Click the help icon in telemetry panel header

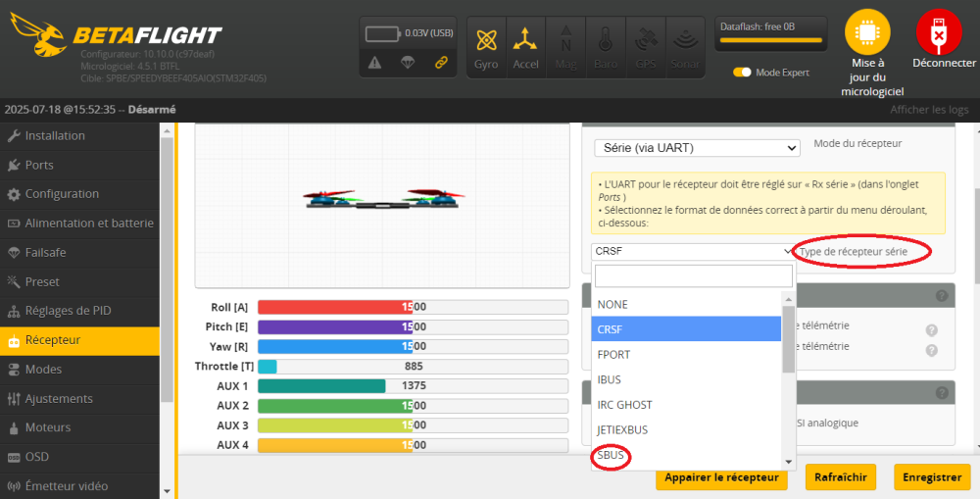(942, 296)
